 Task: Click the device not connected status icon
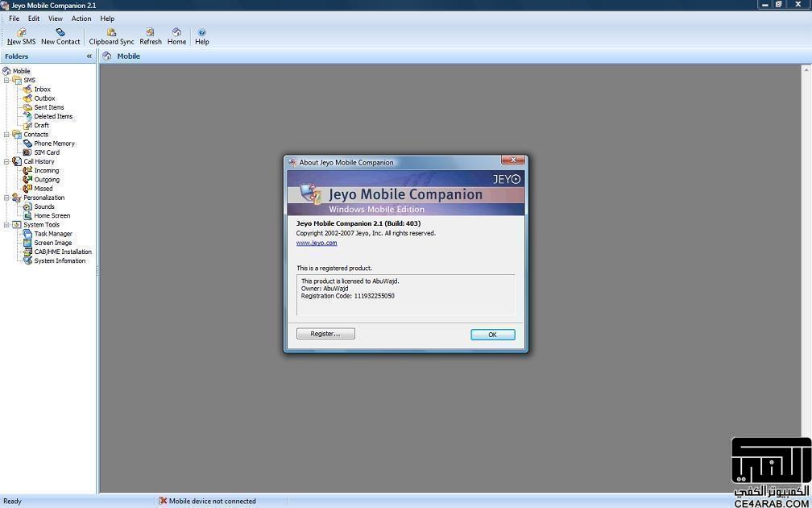[163, 501]
